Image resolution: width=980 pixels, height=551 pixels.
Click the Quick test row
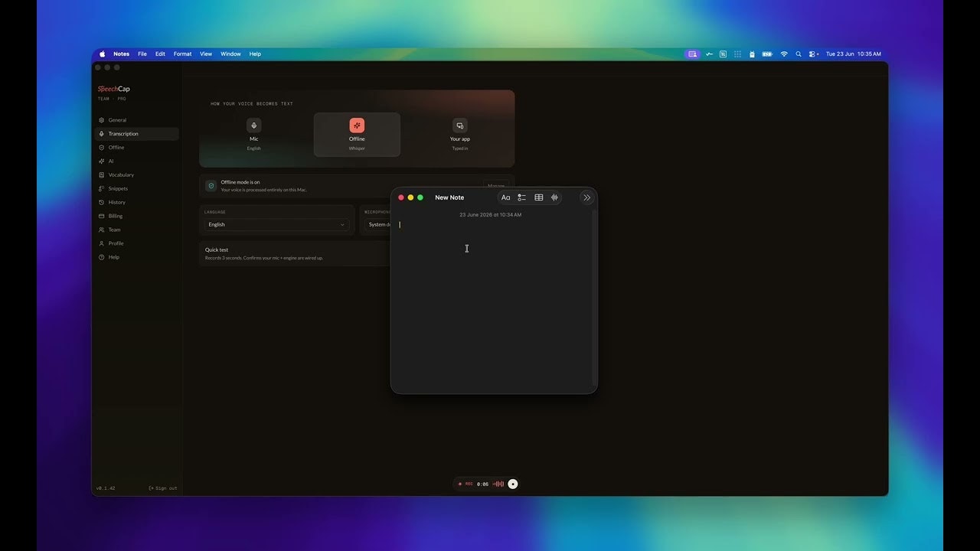296,254
